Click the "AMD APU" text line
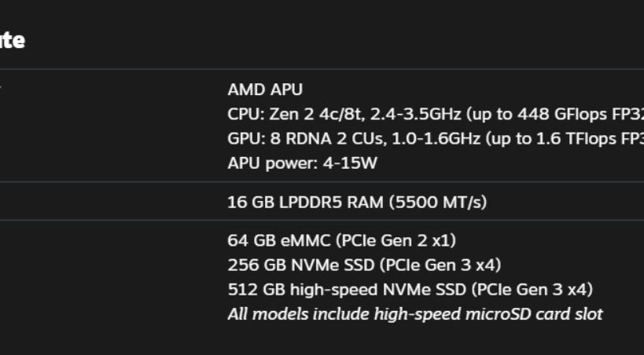 [264, 90]
